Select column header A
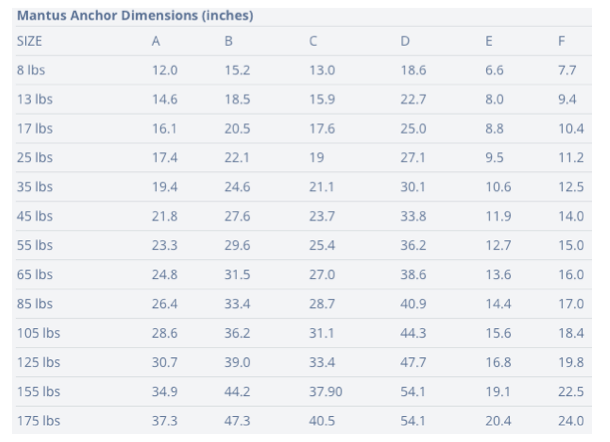 (155, 42)
